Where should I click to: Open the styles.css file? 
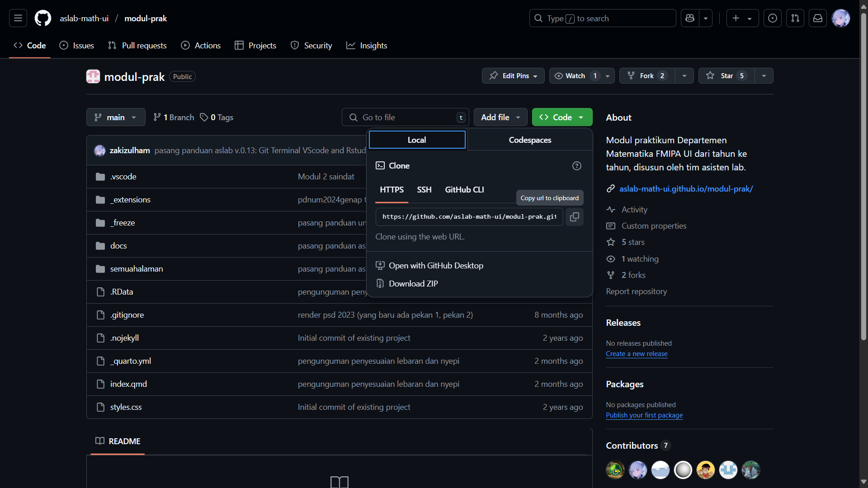pyautogui.click(x=126, y=407)
